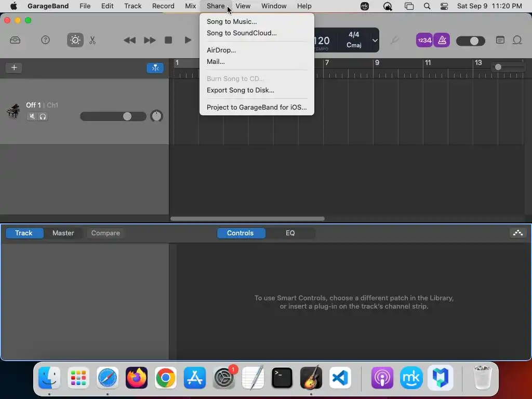This screenshot has width=532, height=399.
Task: Click bar 9 on the ruler
Action: tap(377, 63)
